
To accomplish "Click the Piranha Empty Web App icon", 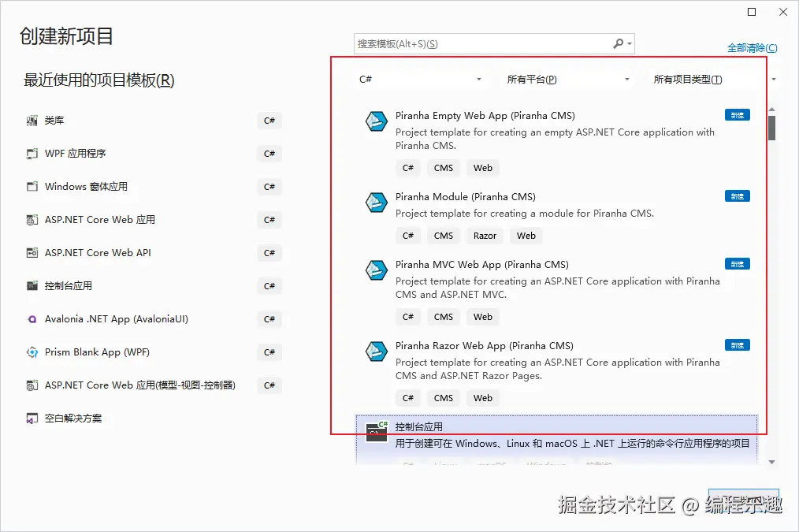I will 377,121.
